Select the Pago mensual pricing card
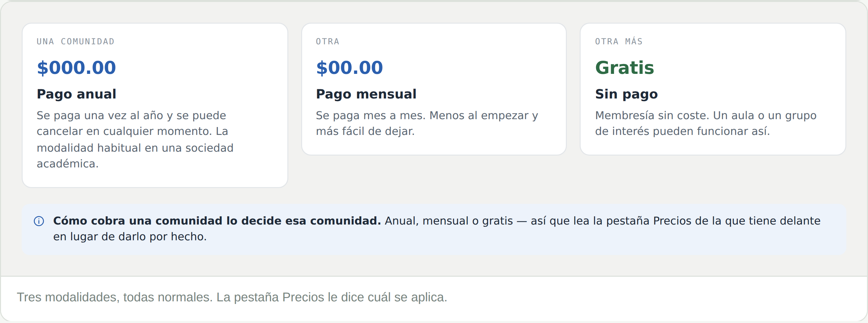The width and height of the screenshot is (868, 323). click(x=434, y=89)
